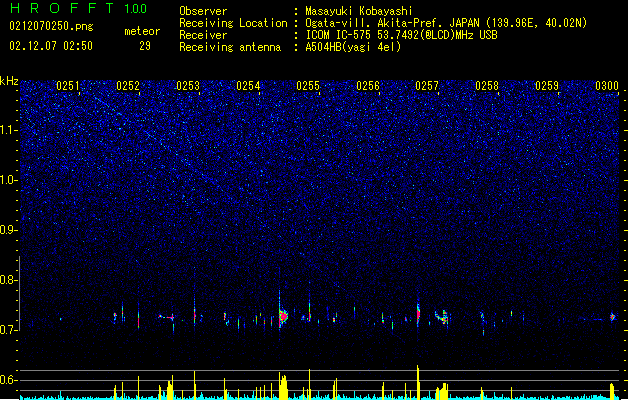Click the 0300 time marker
Screen dimensions: 629x400
(x=607, y=86)
